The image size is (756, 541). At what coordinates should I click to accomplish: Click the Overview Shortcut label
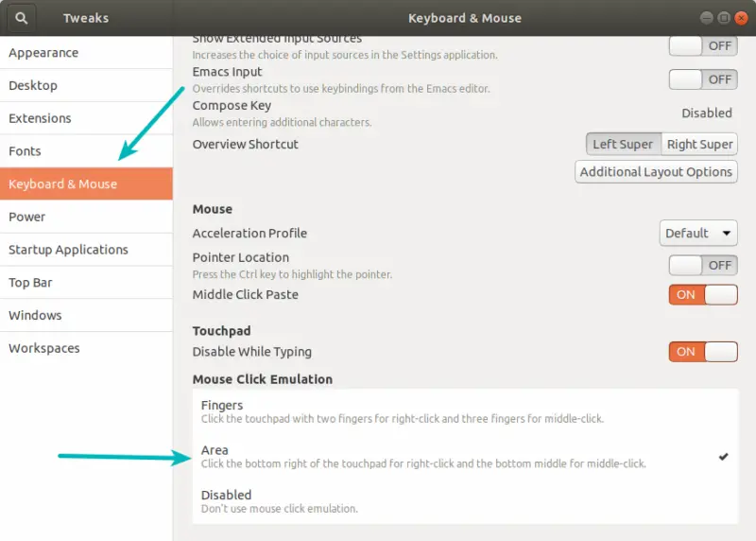[245, 145]
